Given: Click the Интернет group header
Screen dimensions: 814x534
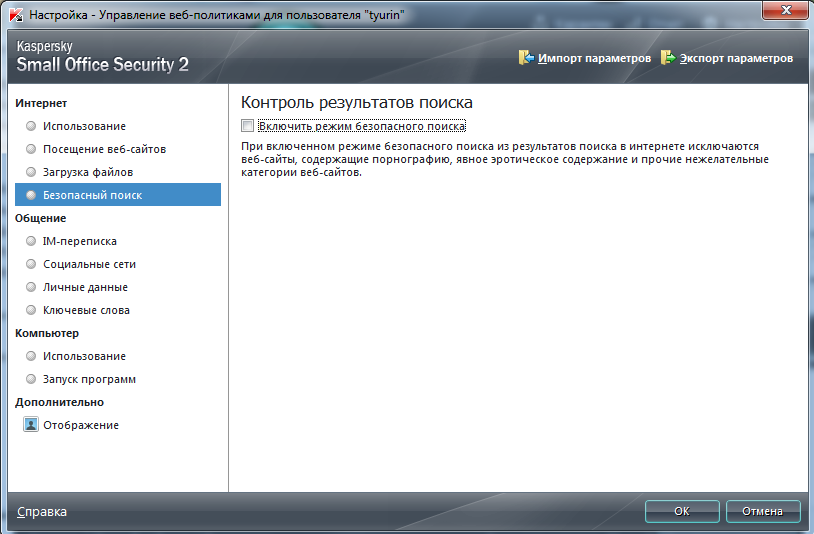Looking at the screenshot, I should (x=41, y=103).
